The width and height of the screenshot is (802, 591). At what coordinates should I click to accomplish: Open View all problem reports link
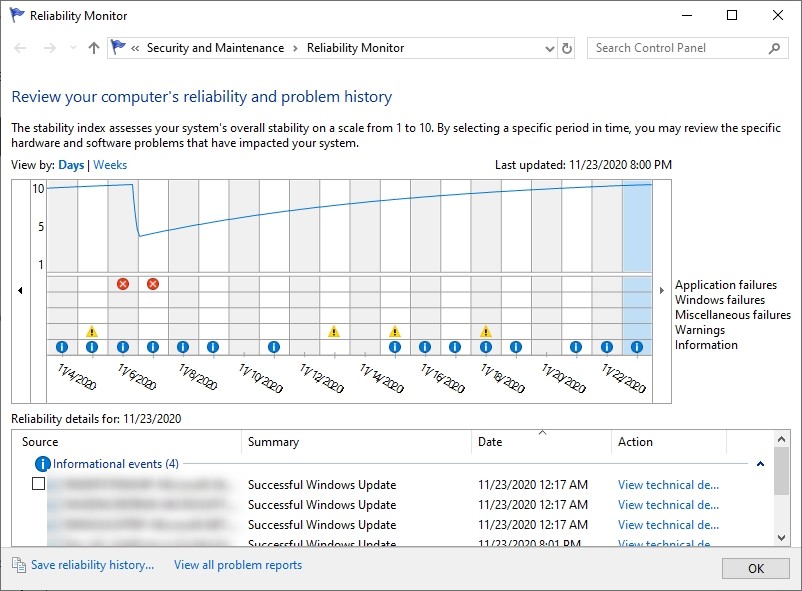coord(238,565)
